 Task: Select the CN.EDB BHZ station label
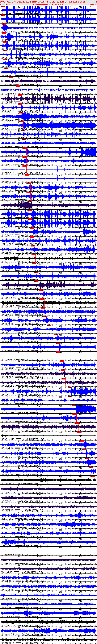[x=22, y=430]
